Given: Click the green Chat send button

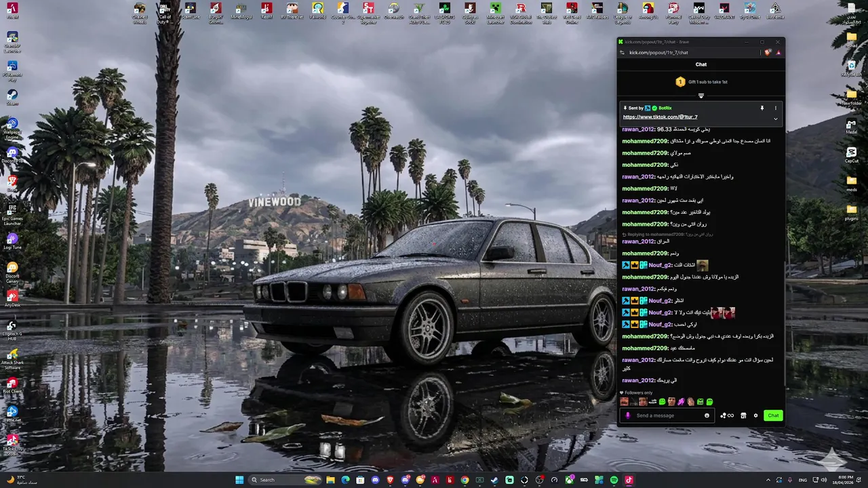Looking at the screenshot, I should [x=773, y=415].
